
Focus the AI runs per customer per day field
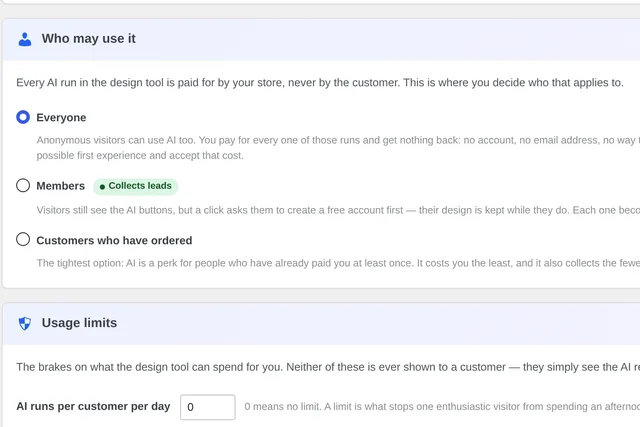[x=208, y=407]
